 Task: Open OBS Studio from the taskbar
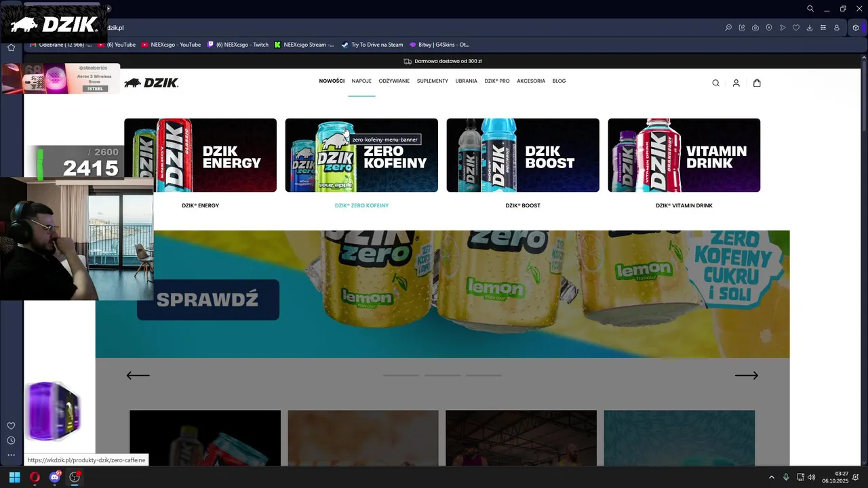pyautogui.click(x=75, y=477)
